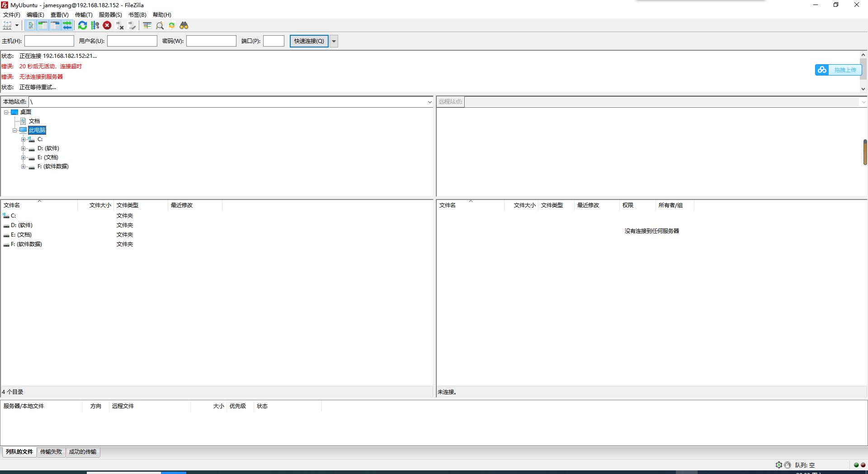Focus the 主机 host input field

click(49, 41)
